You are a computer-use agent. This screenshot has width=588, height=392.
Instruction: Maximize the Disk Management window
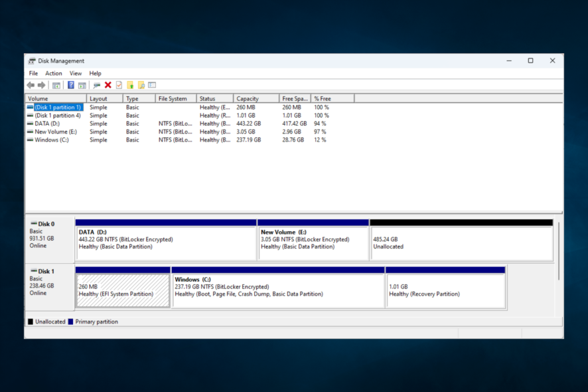pos(531,61)
